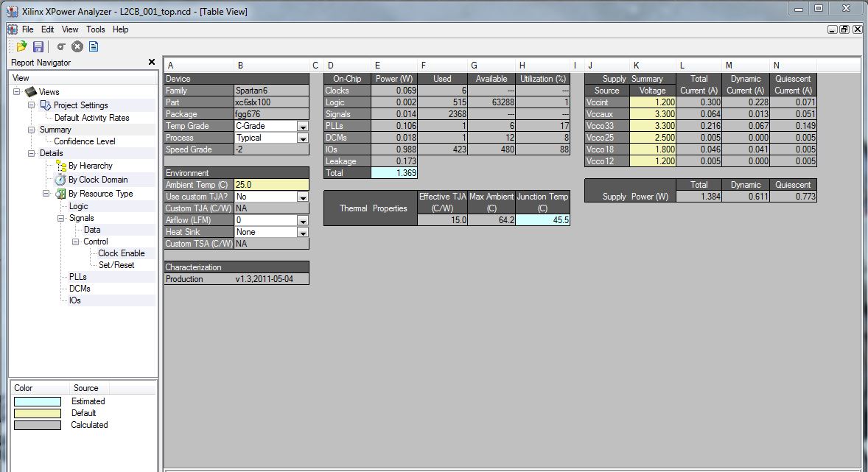The width and height of the screenshot is (868, 472).
Task: Select Confidence Level in the tree
Action: (85, 141)
